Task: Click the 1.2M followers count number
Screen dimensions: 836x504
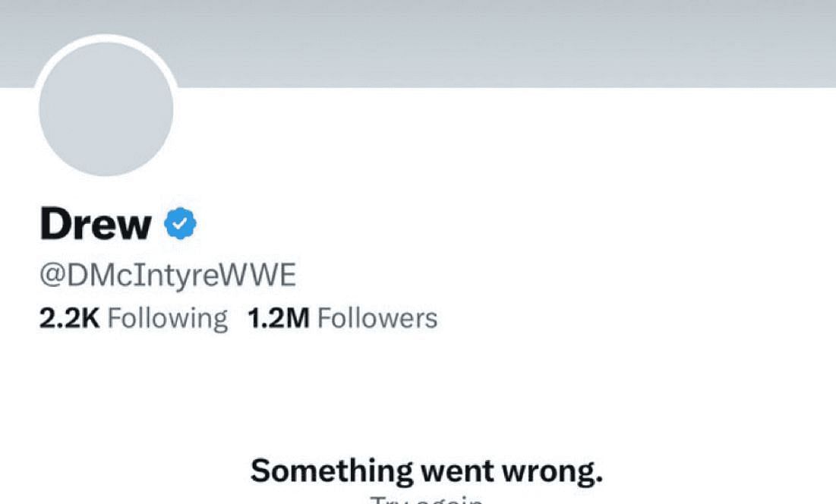Action: click(279, 318)
